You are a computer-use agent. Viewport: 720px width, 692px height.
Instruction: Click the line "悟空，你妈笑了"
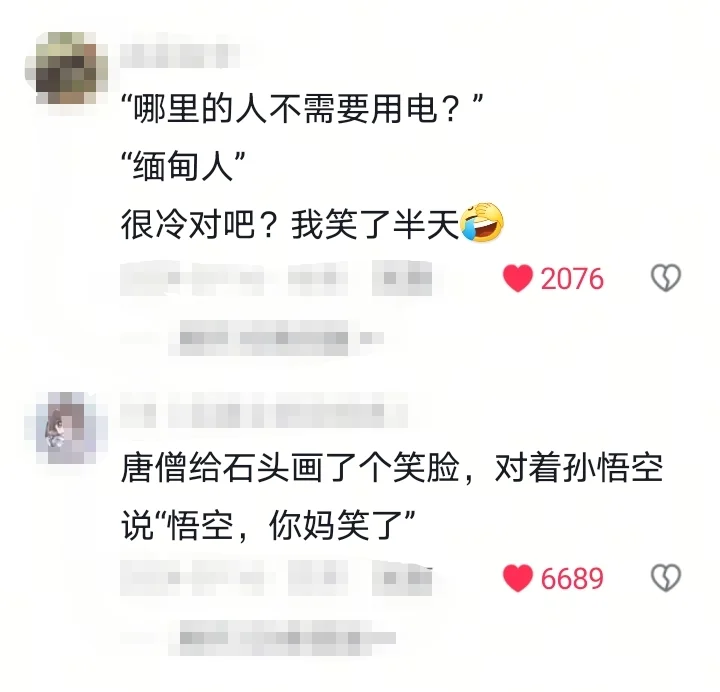(285, 525)
